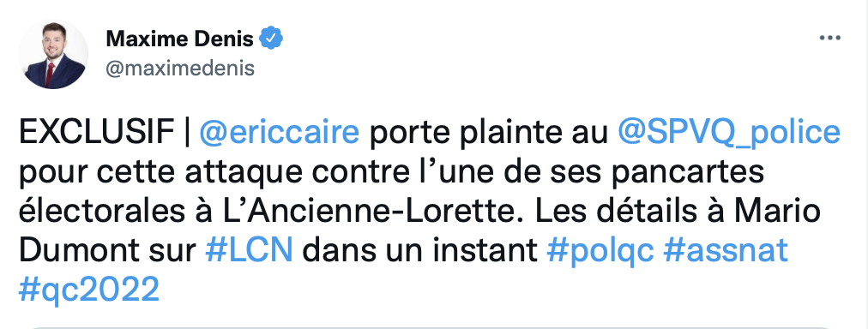The image size is (868, 329).
Task: Follow the #LCN hashtag
Action: (x=249, y=250)
